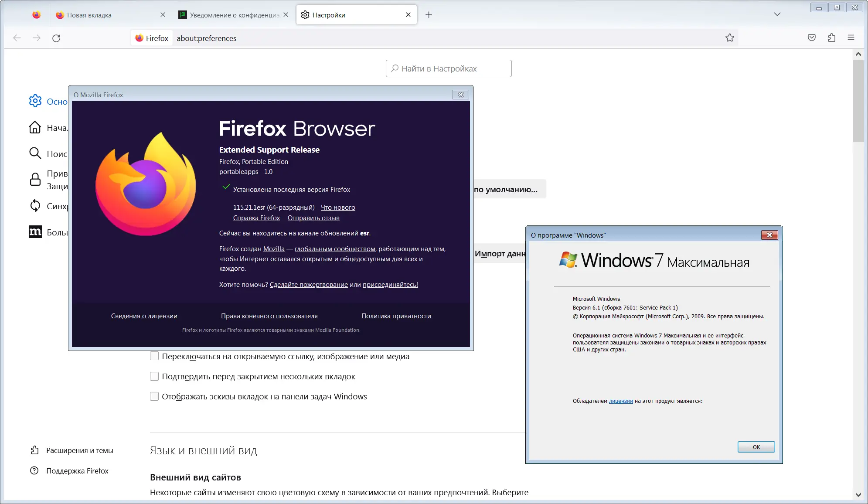Click the Firefox View pinned icon
The image size is (868, 504).
coord(37,15)
